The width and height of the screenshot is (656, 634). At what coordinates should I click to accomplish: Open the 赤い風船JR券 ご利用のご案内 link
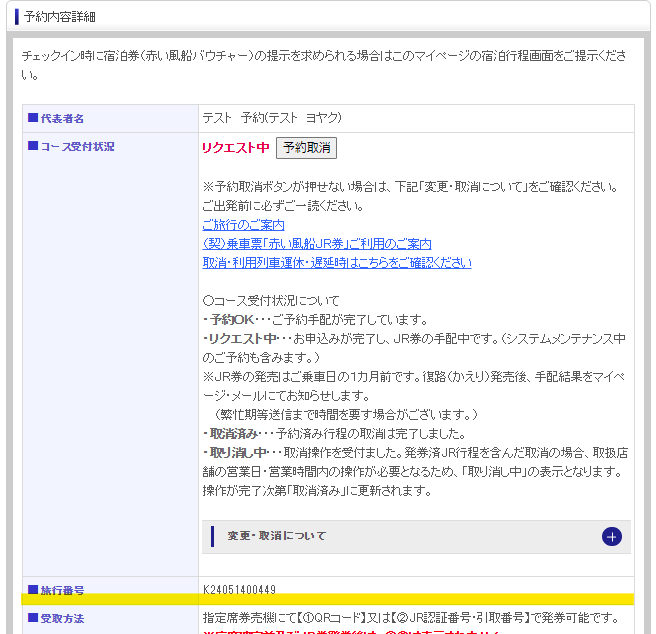point(317,244)
